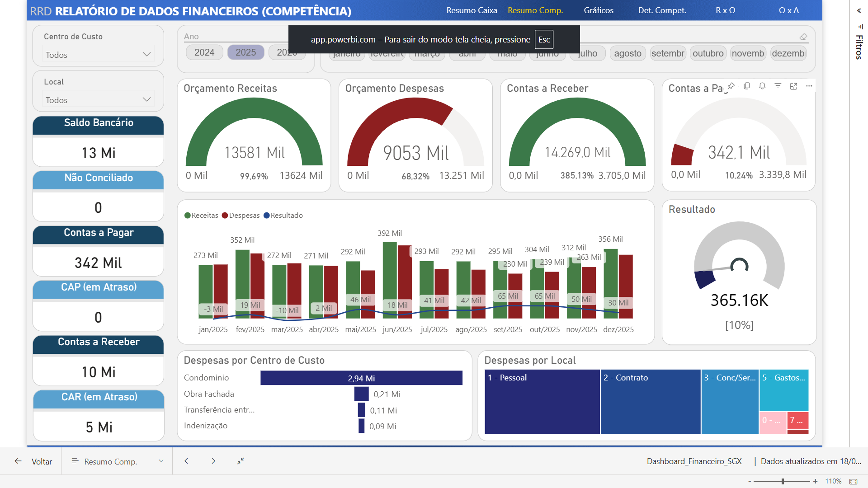Select the julho month button
Image resolution: width=868 pixels, height=488 pixels.
[x=588, y=53]
